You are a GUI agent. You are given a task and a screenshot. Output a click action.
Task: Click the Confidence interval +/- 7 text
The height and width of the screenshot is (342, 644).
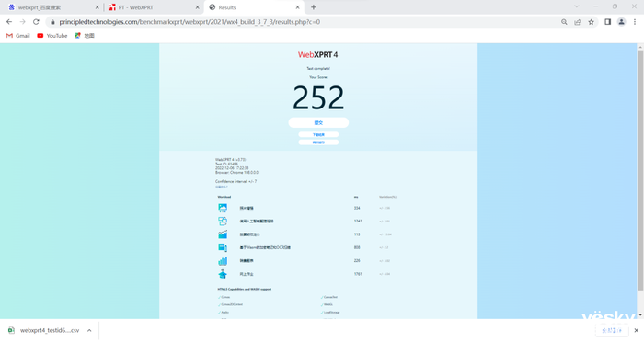pyautogui.click(x=236, y=181)
